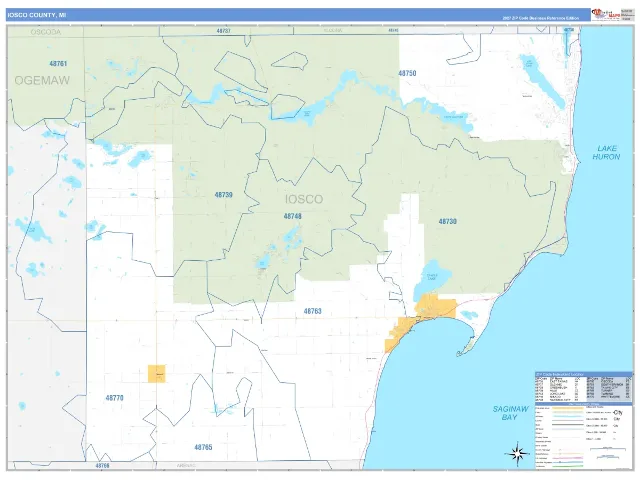Click the 'OSCODA' county label
The width and height of the screenshot is (640, 480).
point(46,32)
